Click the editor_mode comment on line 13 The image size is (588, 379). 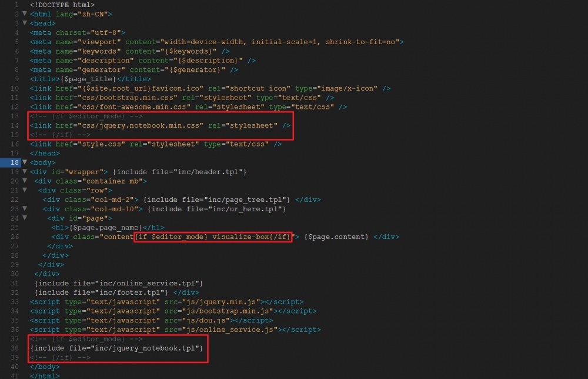coord(86,117)
